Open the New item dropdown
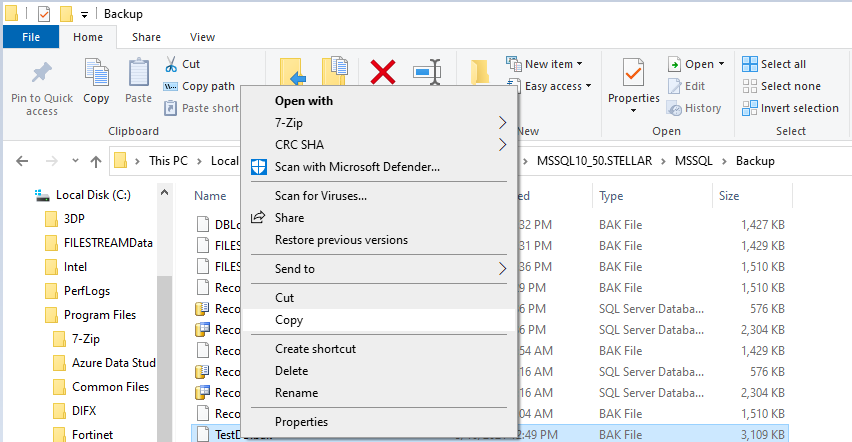The height and width of the screenshot is (442, 852). click(x=549, y=64)
